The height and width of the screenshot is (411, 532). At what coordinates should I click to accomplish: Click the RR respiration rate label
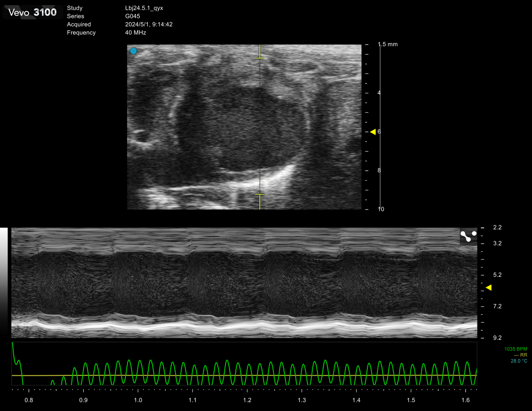point(520,355)
